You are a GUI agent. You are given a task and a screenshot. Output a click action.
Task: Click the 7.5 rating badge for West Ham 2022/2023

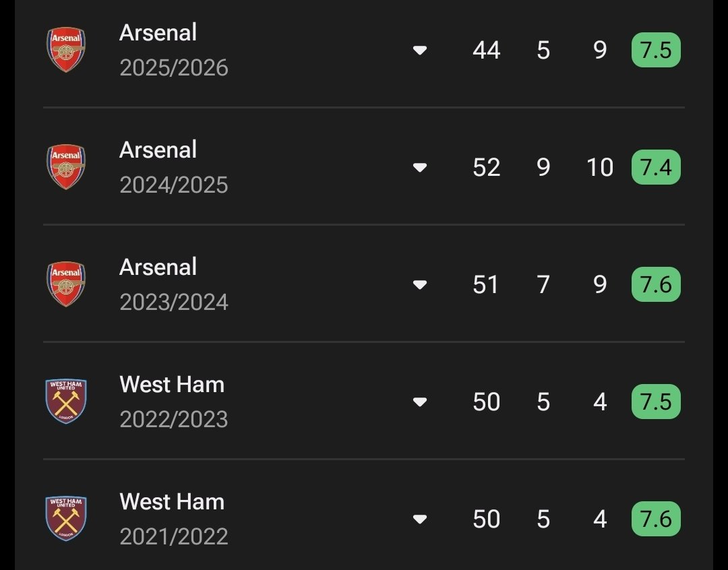(656, 402)
